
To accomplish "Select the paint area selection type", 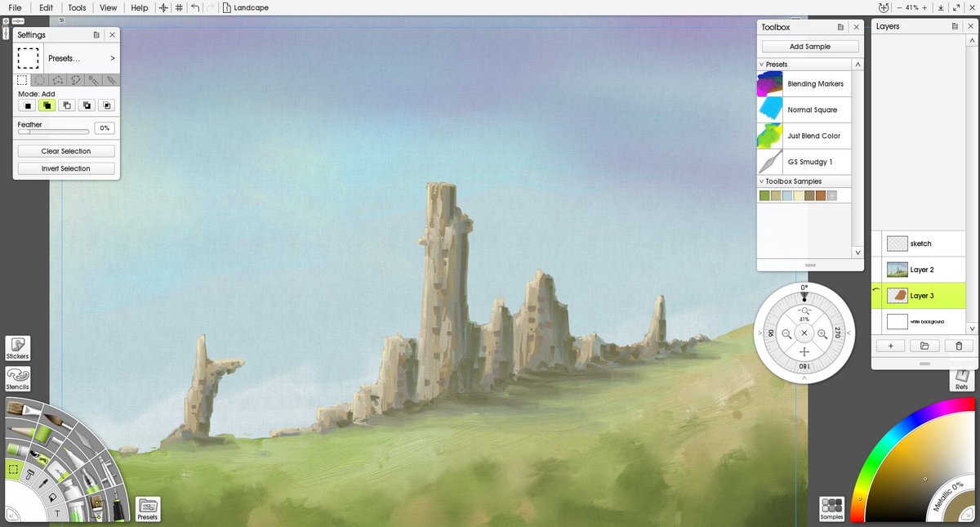I will (x=111, y=80).
